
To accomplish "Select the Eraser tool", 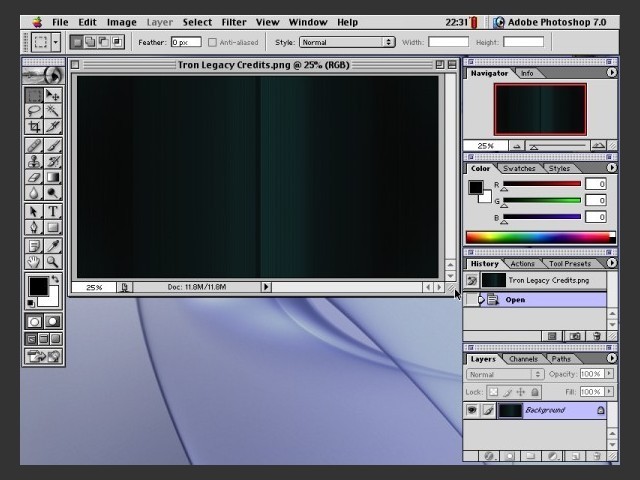I will (34, 177).
